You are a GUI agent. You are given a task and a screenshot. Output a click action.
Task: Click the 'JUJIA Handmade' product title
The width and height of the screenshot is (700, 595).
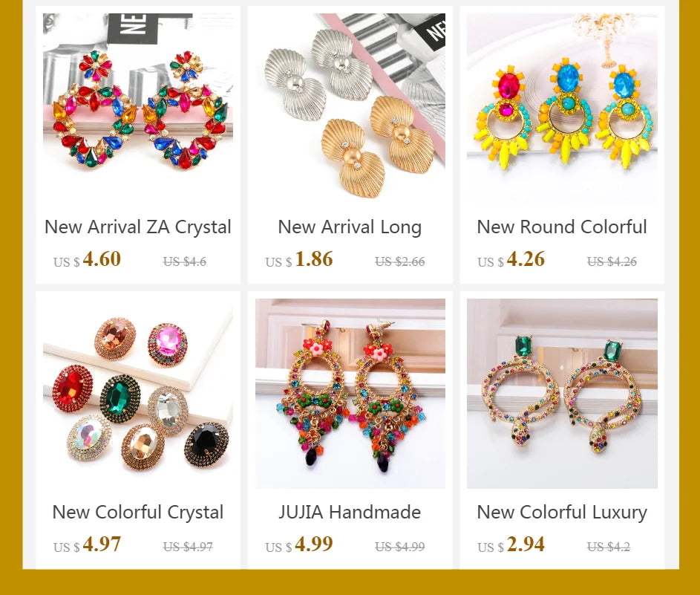[350, 512]
